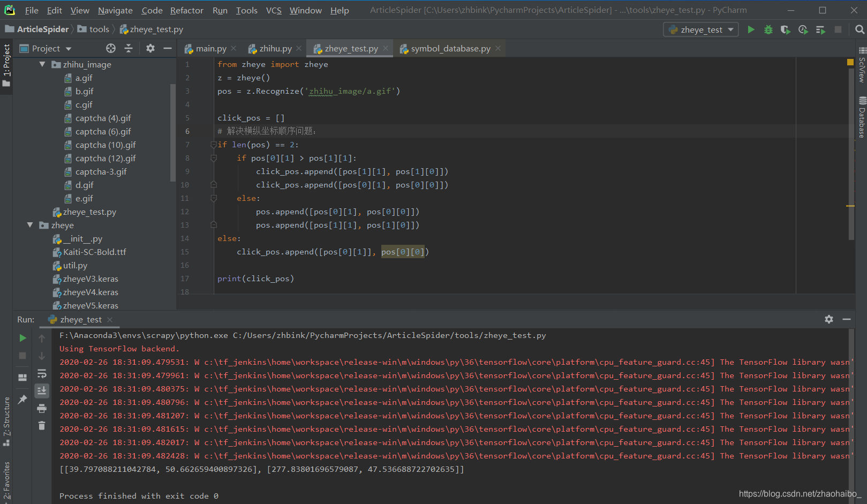Fold the nested if block at line 8
Screen dimensions: 867x504
(x=214, y=158)
